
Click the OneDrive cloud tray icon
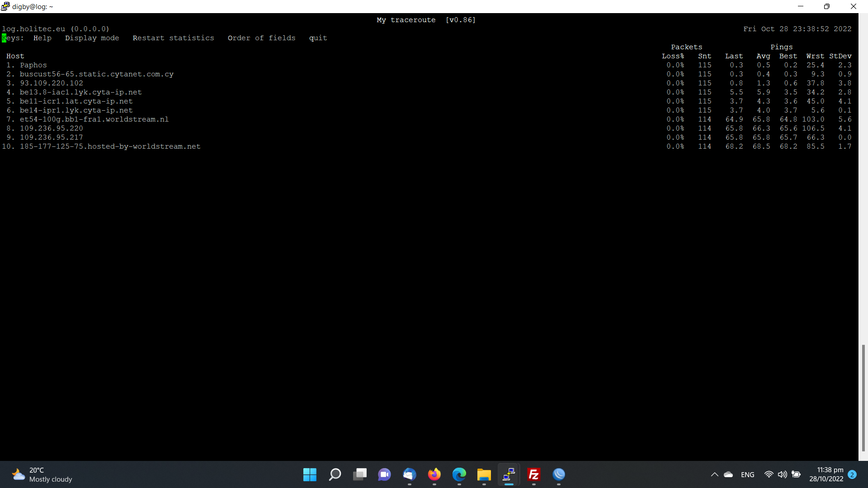click(x=728, y=474)
